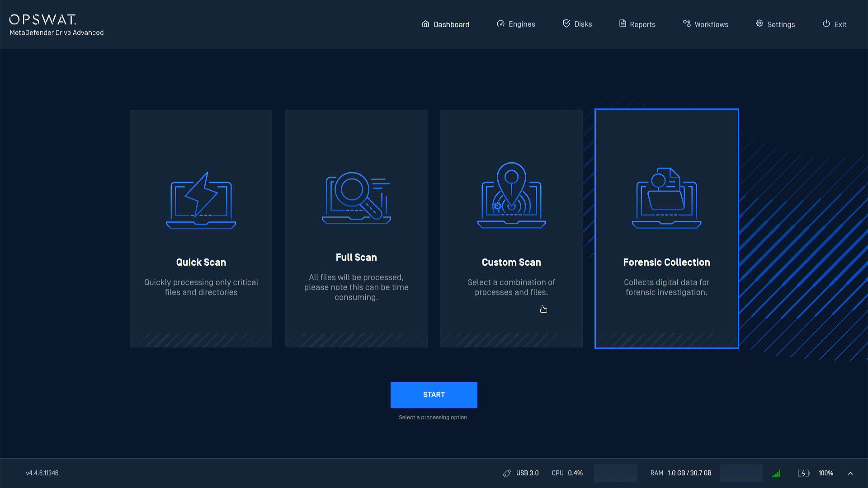Click 'MetaDefender Drive Advanced' subtitle
Viewport: 868px width, 488px height.
coord(57,33)
